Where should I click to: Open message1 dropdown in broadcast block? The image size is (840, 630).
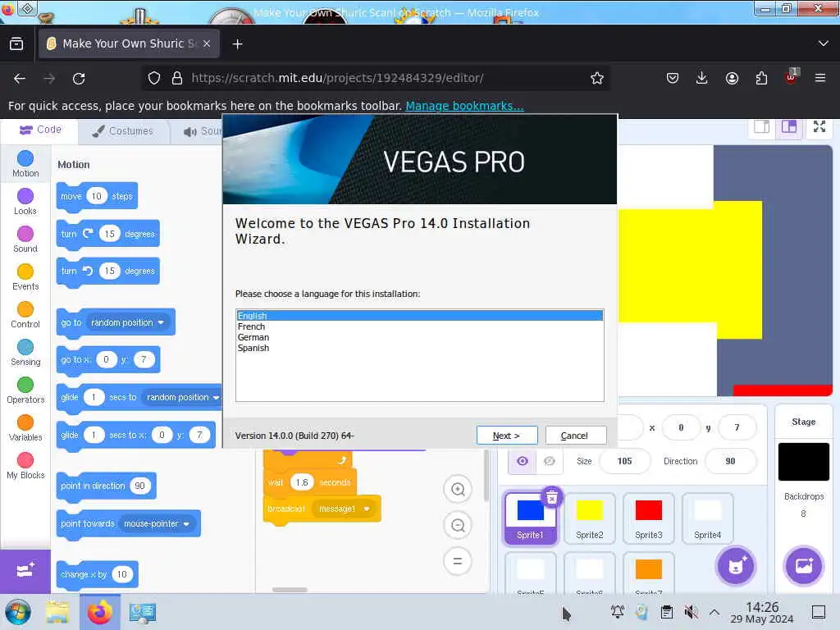343,509
